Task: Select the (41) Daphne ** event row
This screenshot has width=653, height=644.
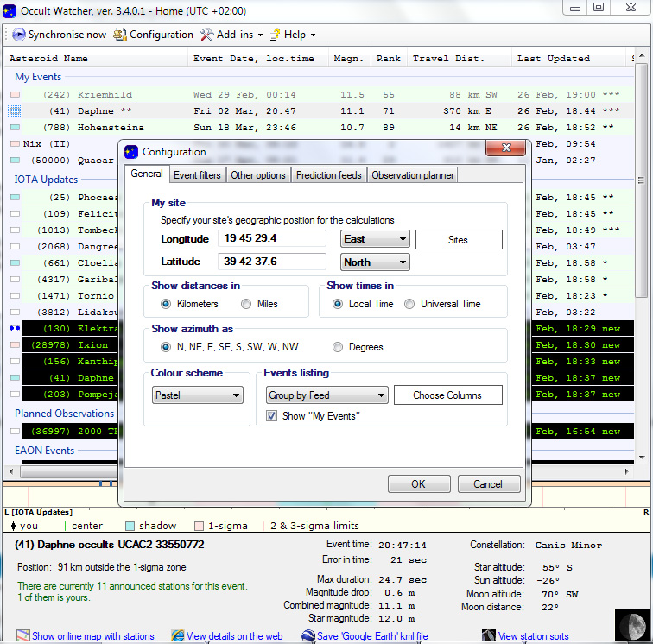Action: (320, 111)
